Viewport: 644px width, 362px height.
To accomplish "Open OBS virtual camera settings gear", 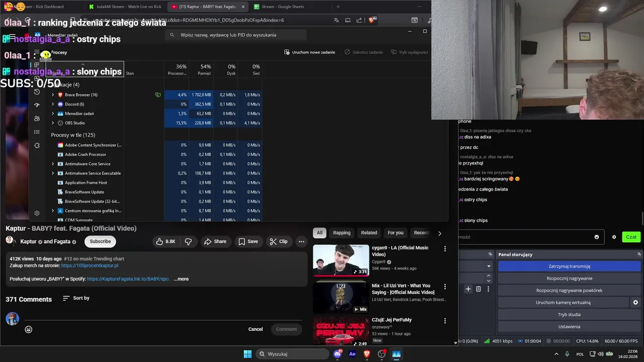I will [x=635, y=302].
